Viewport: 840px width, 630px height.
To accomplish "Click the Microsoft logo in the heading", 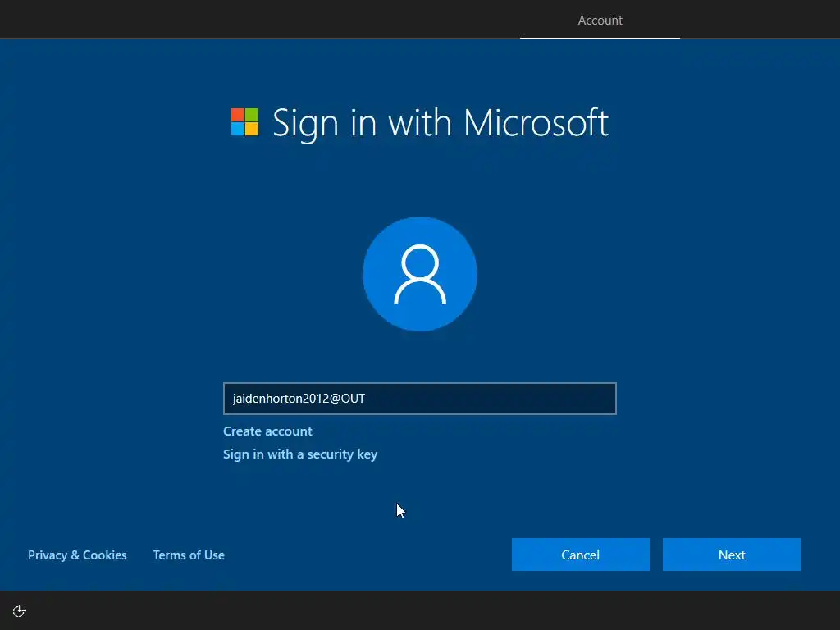I will pyautogui.click(x=244, y=122).
